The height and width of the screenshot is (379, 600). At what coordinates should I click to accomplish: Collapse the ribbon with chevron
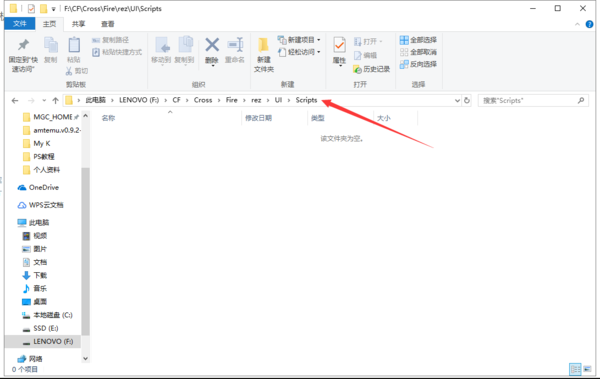tap(577, 24)
